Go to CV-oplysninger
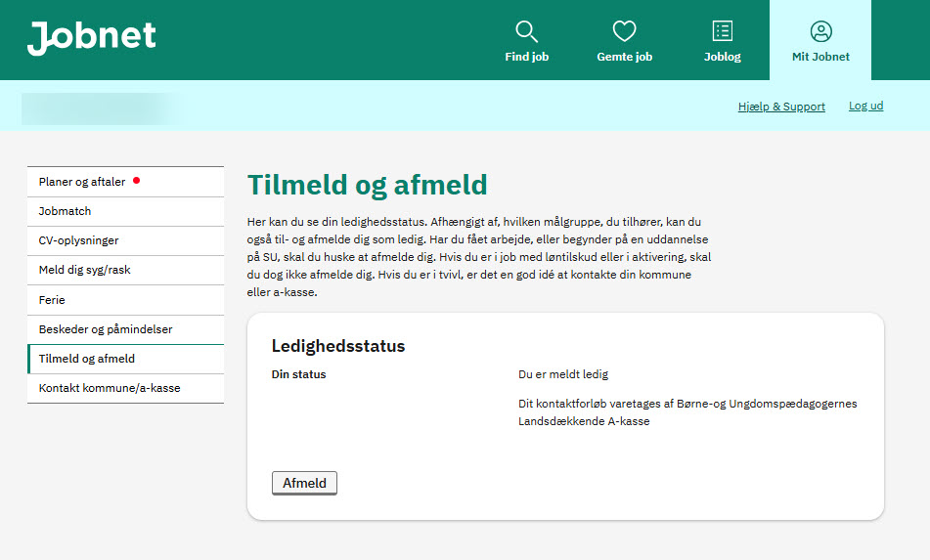 [x=126, y=240]
